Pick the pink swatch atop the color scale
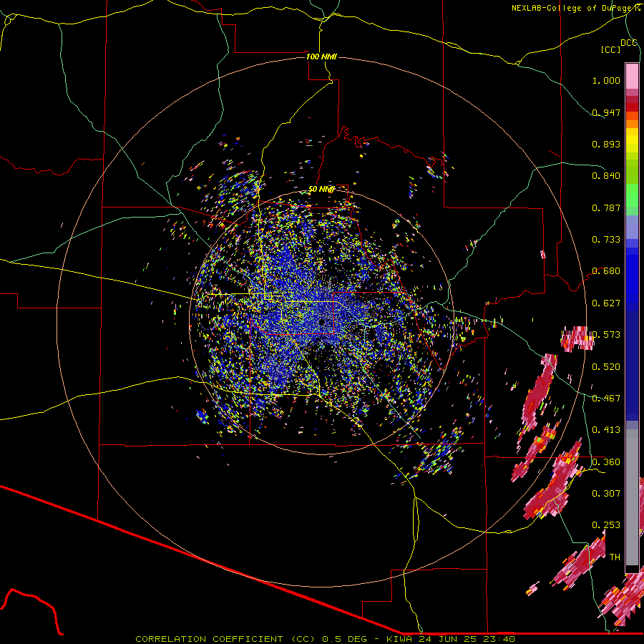 [632, 76]
